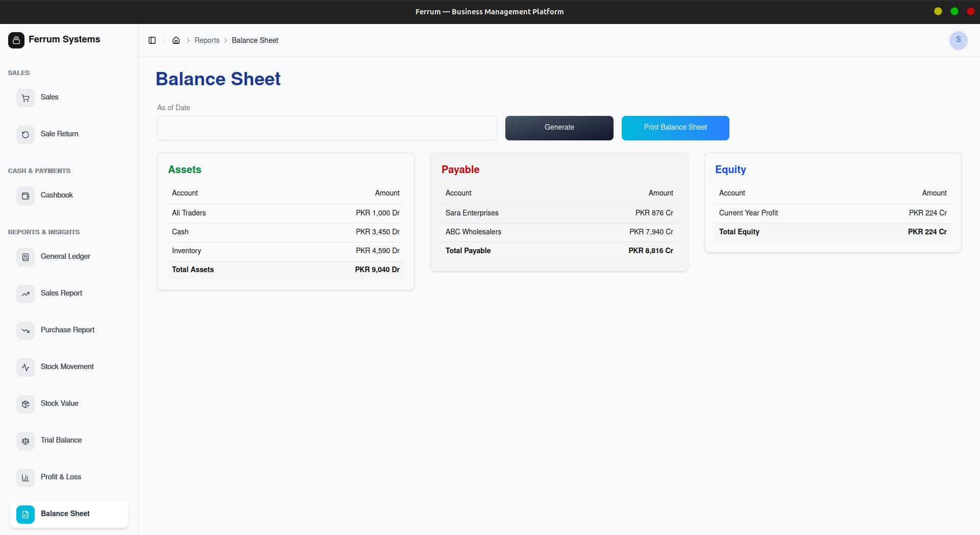The height and width of the screenshot is (535, 980).
Task: Click the Ferrum Systems logo icon
Action: [x=16, y=40]
